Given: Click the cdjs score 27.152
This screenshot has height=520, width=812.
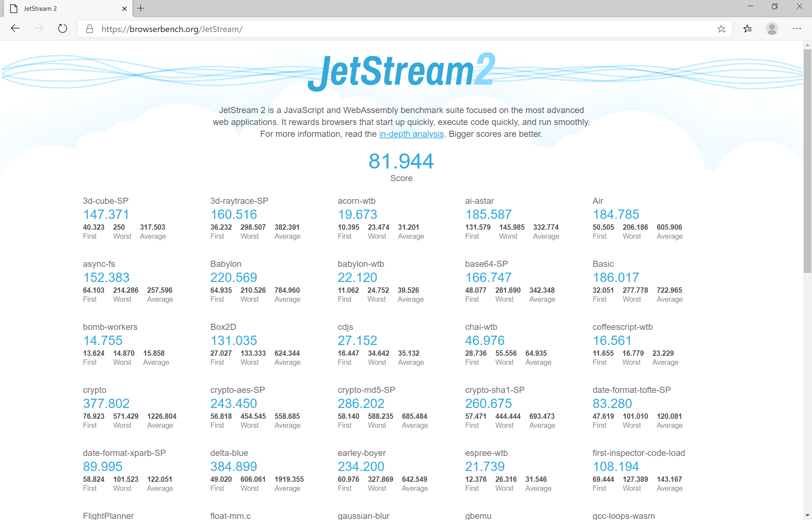Looking at the screenshot, I should click(357, 341).
